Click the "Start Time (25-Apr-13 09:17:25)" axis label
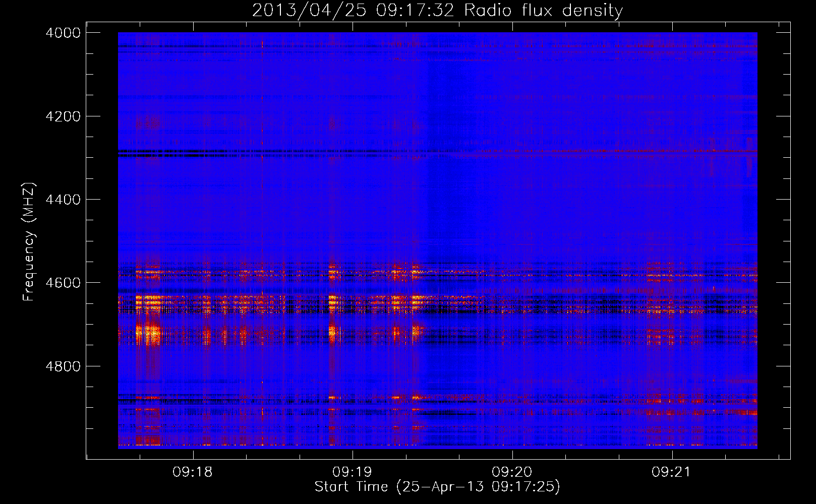Image resolution: width=816 pixels, height=504 pixels. point(437,487)
